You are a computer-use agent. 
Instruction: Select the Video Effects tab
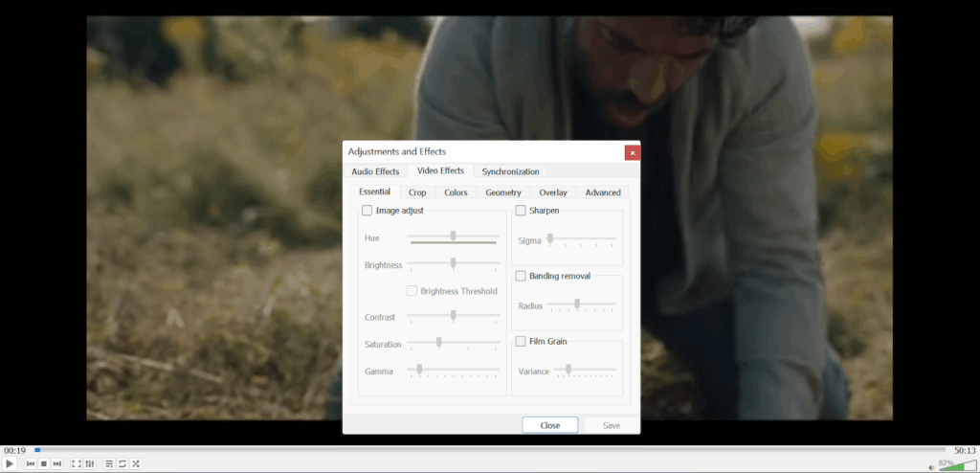click(440, 170)
